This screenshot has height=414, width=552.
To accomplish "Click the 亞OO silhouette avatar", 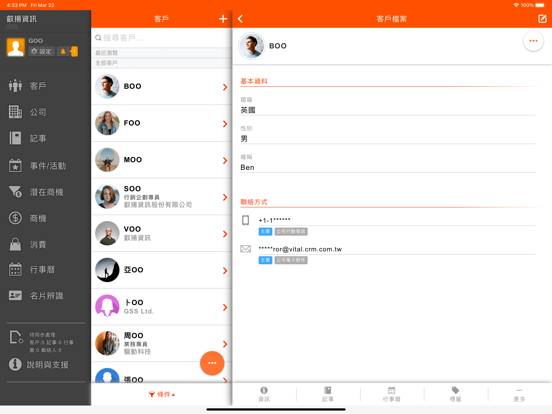I will [107, 270].
